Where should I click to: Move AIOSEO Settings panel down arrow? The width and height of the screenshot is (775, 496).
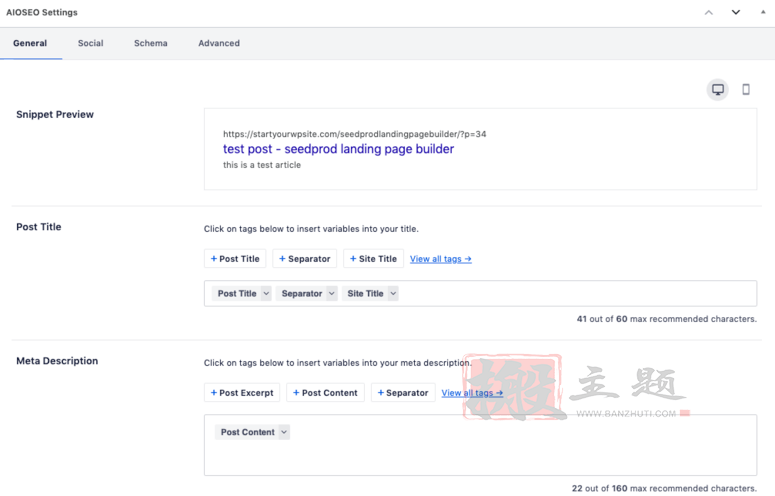point(736,12)
